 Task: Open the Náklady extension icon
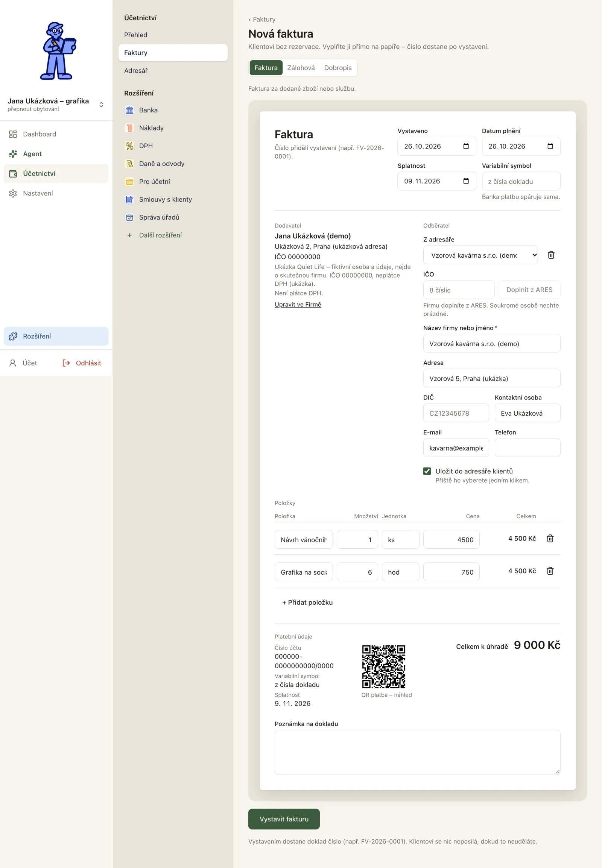[x=129, y=128]
